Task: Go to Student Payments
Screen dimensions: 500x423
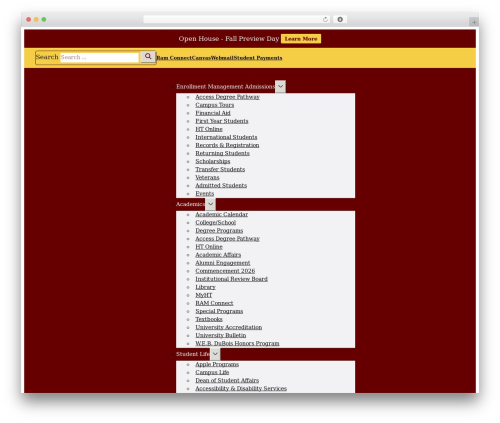Action: pos(258,58)
